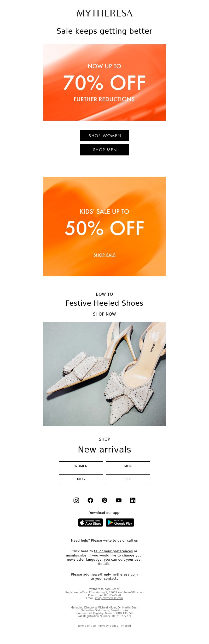Select Kids under New arrivals
The width and height of the screenshot is (209, 644).
pyautogui.click(x=81, y=479)
